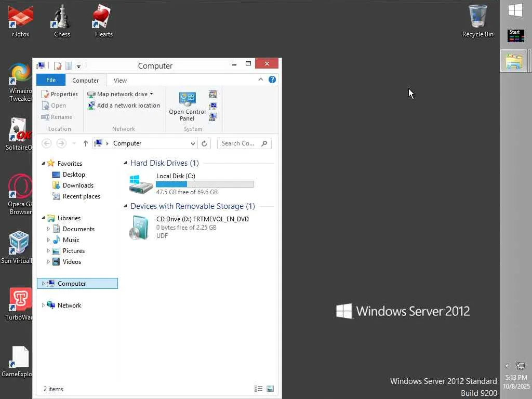Switch to Details view in the status bar

259,389
